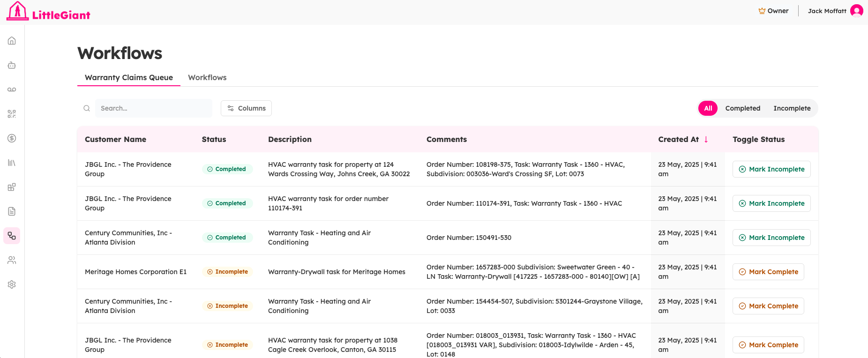This screenshot has height=358, width=868.
Task: Click the Created At sort arrow
Action: click(706, 139)
